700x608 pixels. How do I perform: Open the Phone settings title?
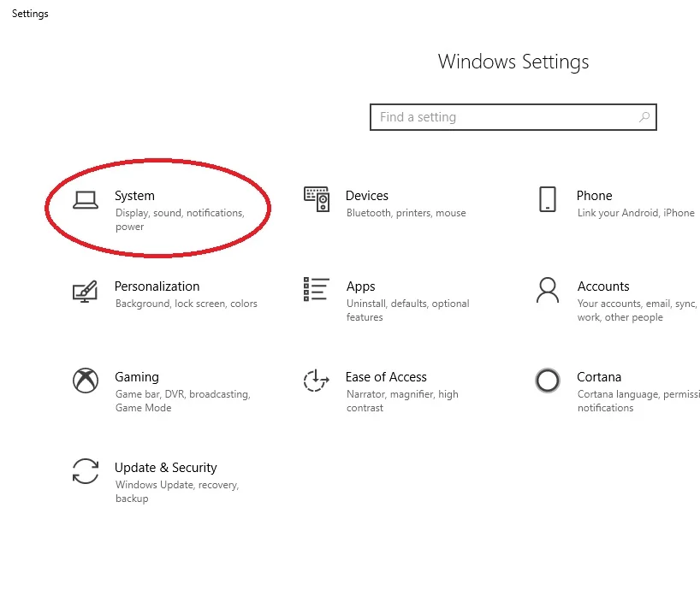coord(594,196)
